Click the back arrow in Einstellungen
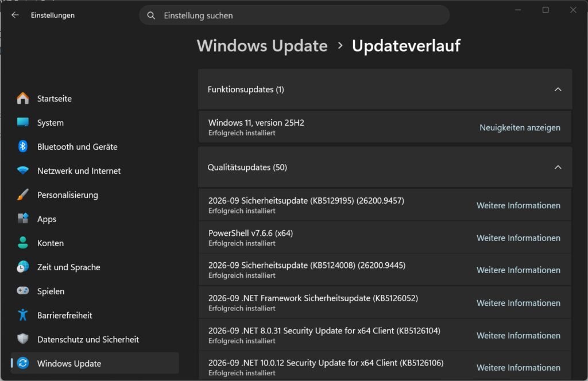 [15, 15]
